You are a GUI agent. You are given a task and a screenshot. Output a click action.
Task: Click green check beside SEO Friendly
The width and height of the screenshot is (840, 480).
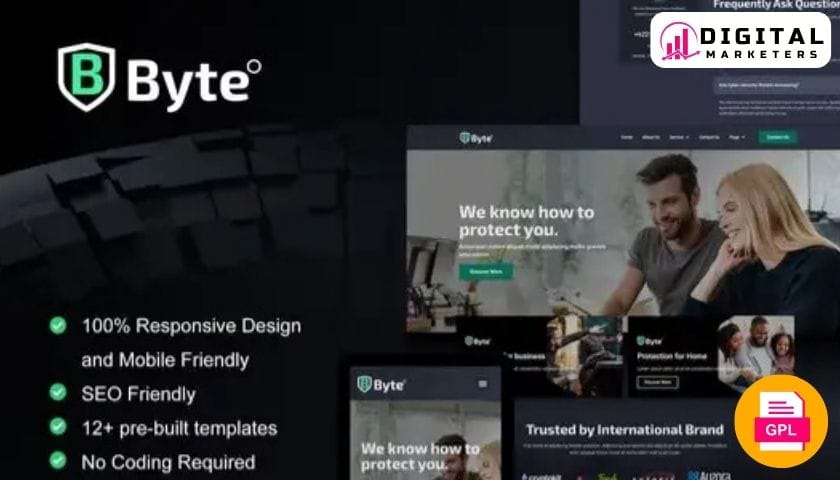pos(58,393)
